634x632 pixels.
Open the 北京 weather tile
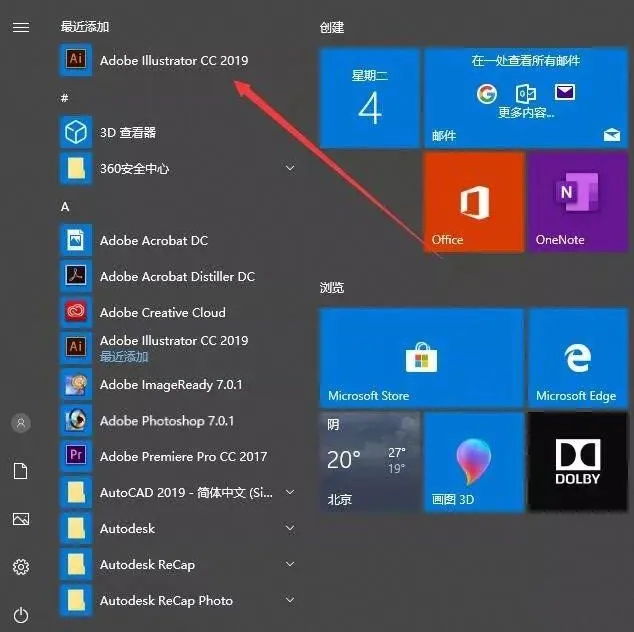point(370,462)
